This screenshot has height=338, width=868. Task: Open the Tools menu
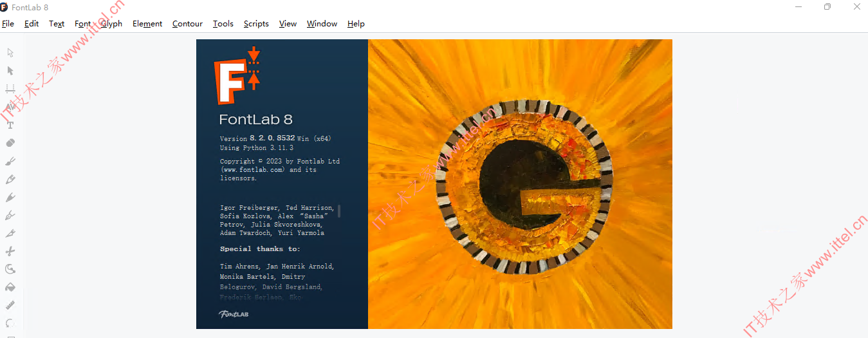pyautogui.click(x=223, y=24)
